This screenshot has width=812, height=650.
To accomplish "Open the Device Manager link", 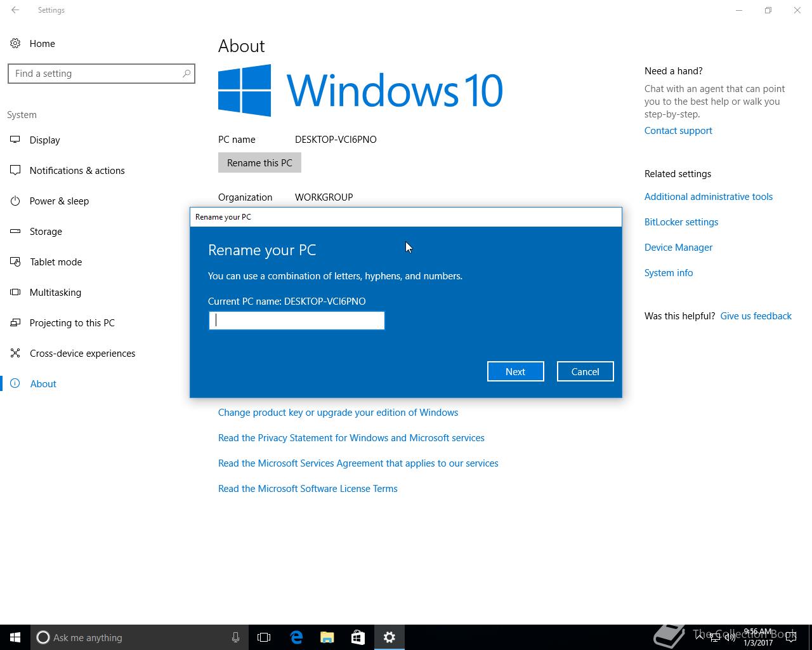I will [x=678, y=247].
